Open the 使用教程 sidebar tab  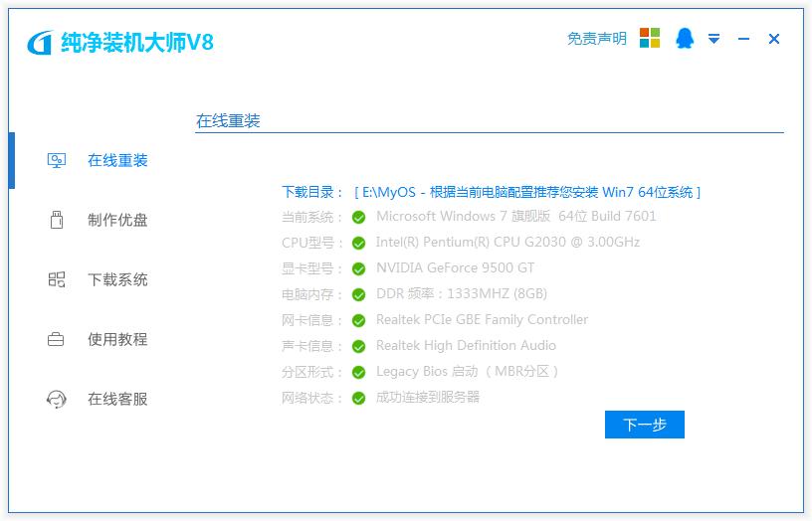(117, 339)
